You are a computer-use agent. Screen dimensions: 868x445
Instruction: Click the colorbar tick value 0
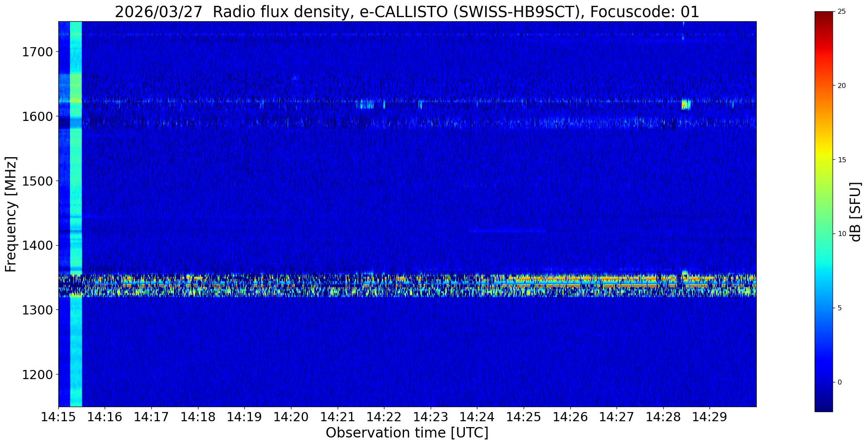840,382
